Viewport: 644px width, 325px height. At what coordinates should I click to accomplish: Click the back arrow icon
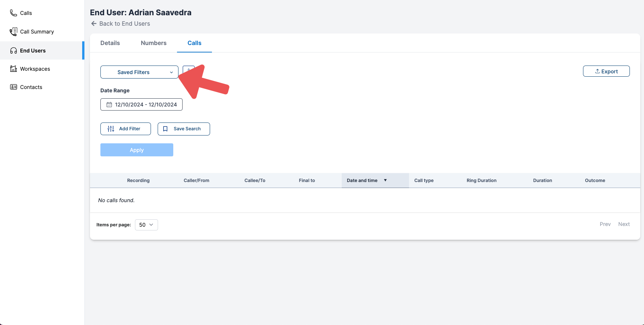click(x=94, y=23)
